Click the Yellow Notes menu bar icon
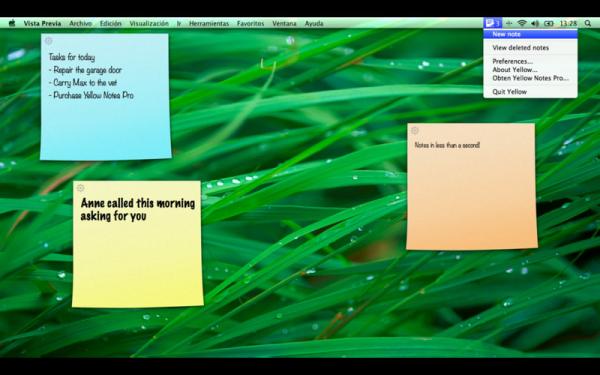Image resolution: width=600 pixels, height=375 pixels. 492,23
